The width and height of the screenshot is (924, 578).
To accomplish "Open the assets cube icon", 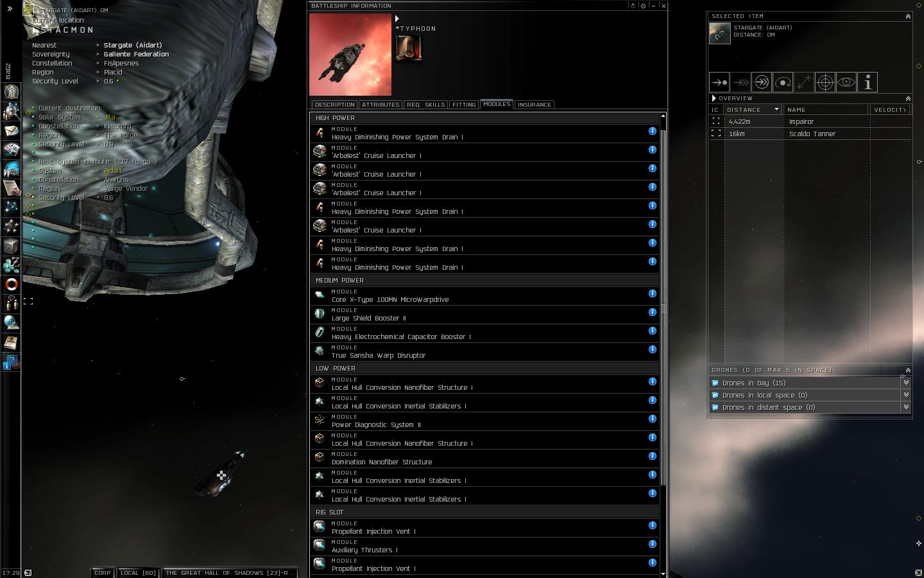I will [11, 245].
